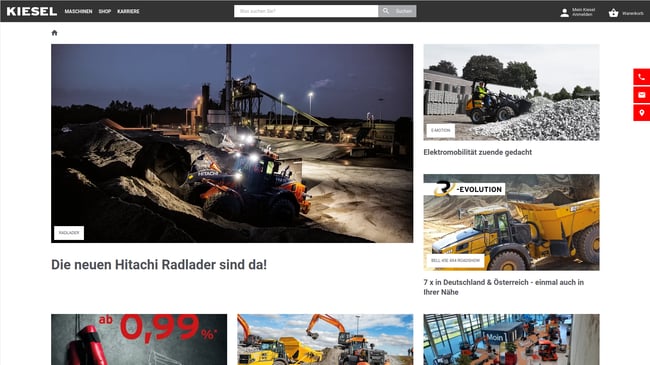Click the red location pin icon
The width and height of the screenshot is (650, 365).
641,113
